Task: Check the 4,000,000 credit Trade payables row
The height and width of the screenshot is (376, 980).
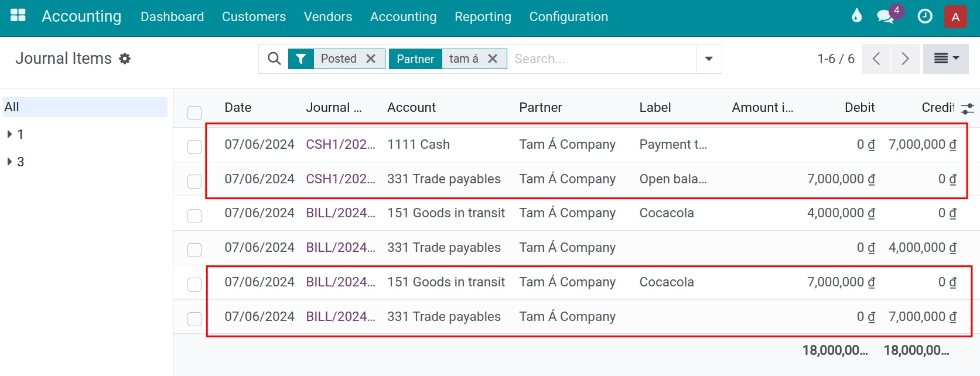Action: coord(194,249)
